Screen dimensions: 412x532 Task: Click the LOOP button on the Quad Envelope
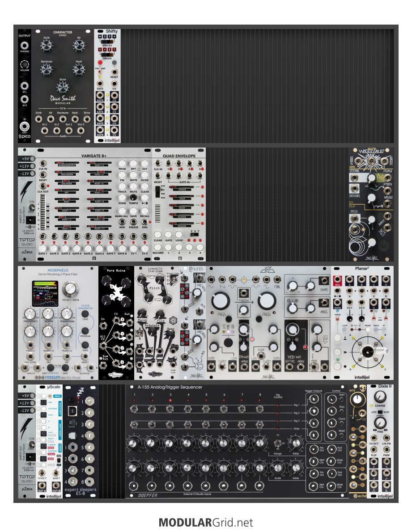178,234
